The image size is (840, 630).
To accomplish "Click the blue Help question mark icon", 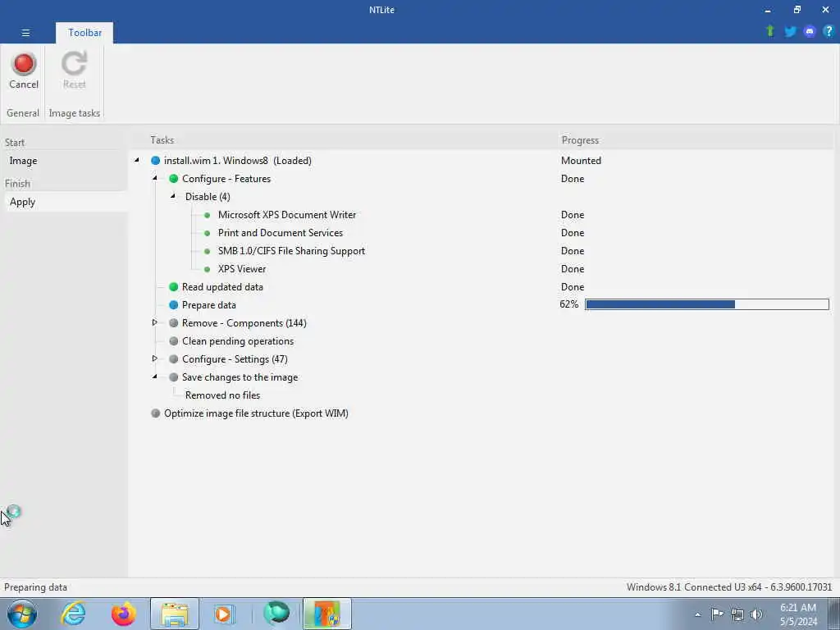I will click(x=829, y=31).
